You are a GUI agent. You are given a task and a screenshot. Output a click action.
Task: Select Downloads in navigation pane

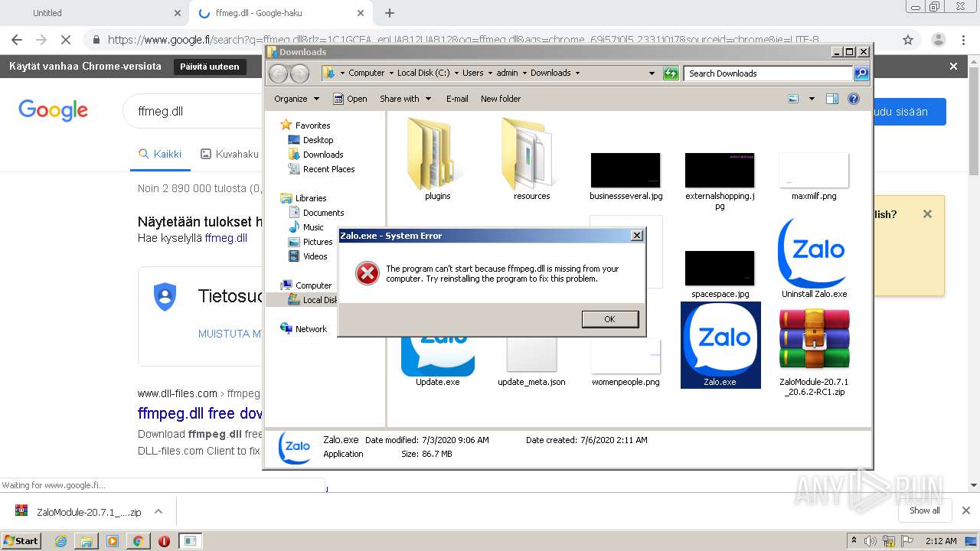315,155
